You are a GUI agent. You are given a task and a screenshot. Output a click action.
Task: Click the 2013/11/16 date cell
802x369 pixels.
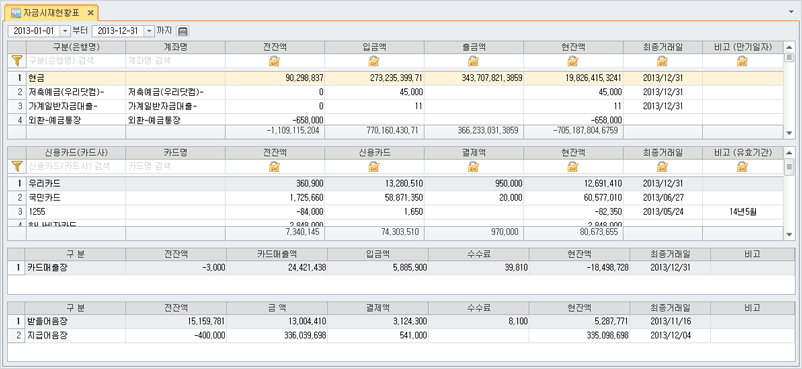pos(670,322)
